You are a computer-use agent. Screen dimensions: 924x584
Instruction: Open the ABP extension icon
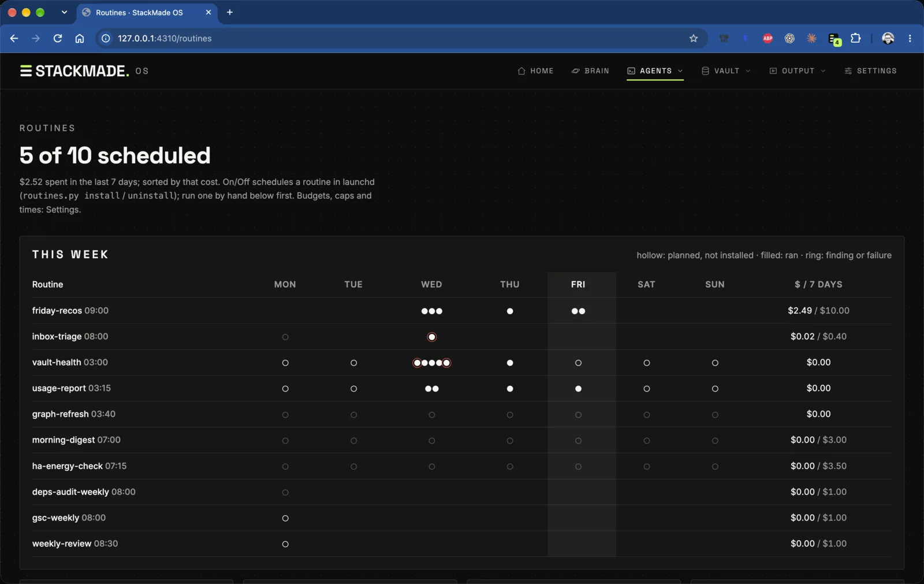tap(767, 38)
